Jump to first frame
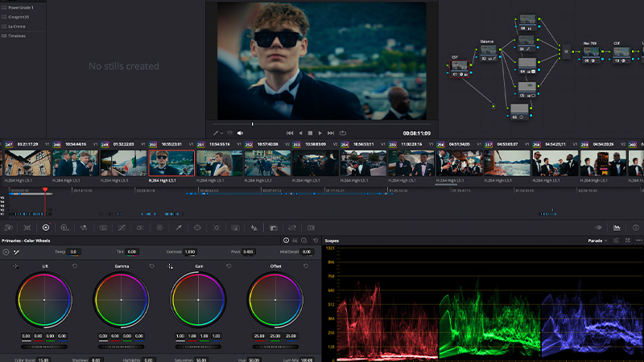Image resolution: width=644 pixels, height=362 pixels. tap(290, 133)
